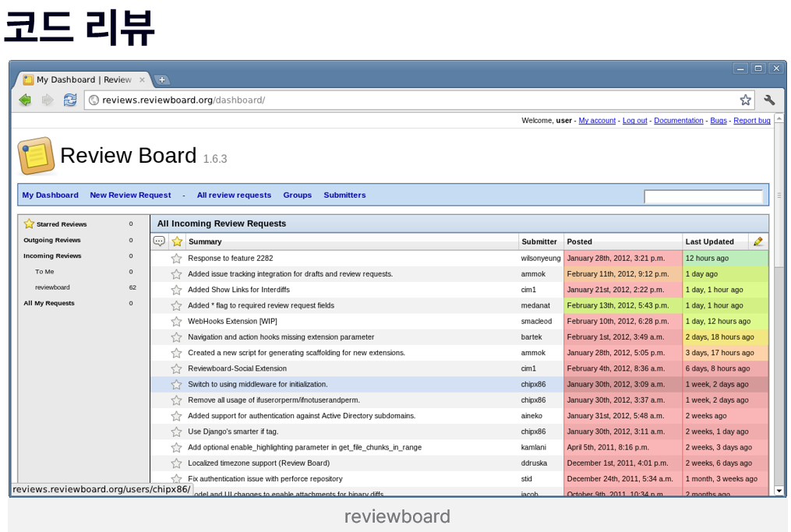Click the comment bubble column header icon
791x532 pixels.
159,241
